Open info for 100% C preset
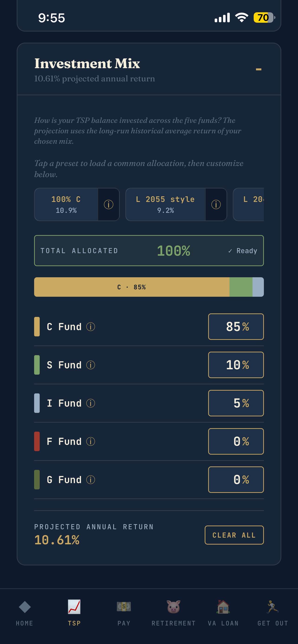298x644 pixels. pos(108,204)
